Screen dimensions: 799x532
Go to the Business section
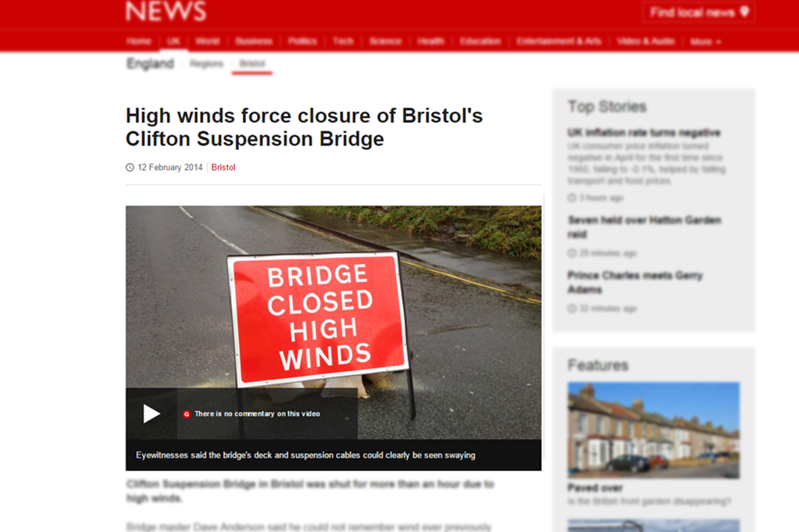click(253, 41)
